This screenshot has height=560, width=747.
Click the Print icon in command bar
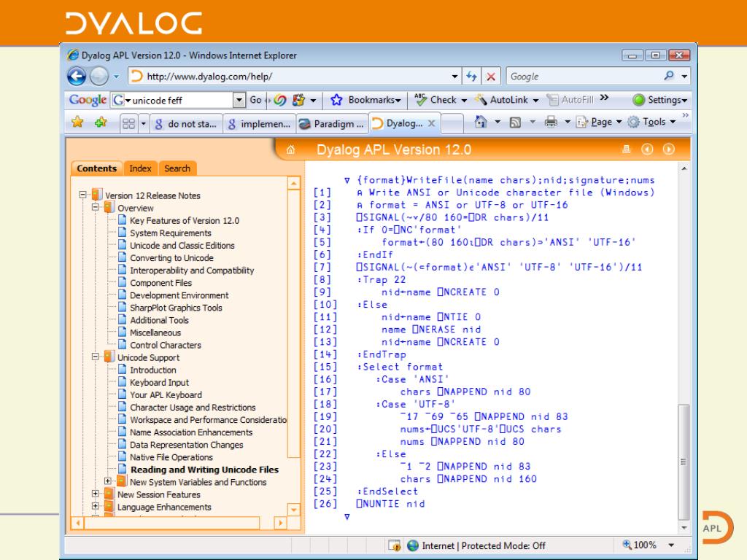click(x=551, y=122)
